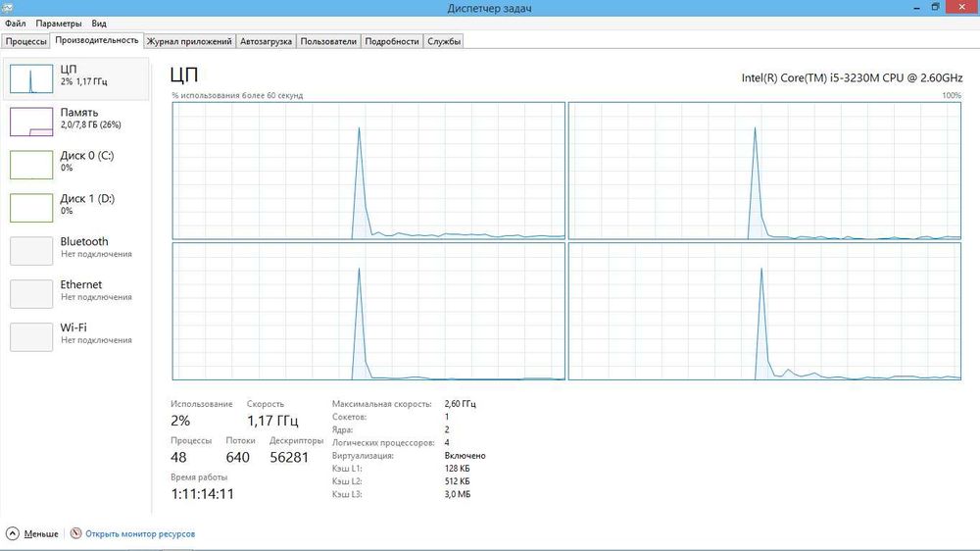Click the 100% graph scale label
Viewport: 980px width, 551px height.
click(952, 96)
